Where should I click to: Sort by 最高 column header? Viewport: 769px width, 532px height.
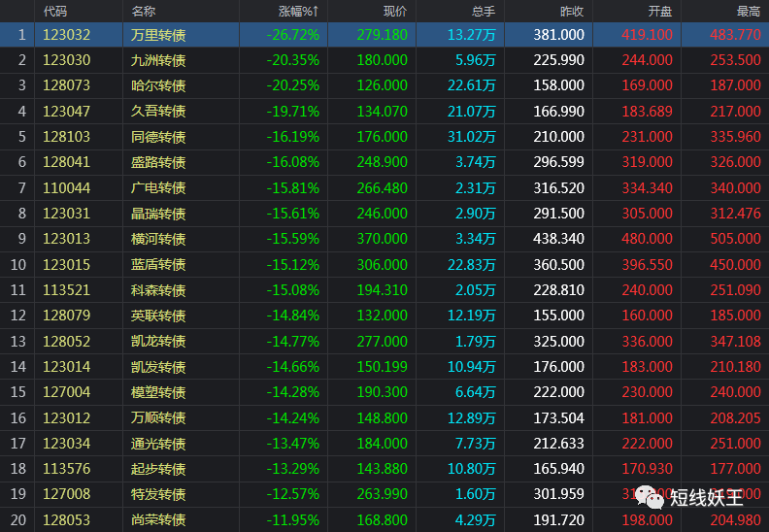749,12
